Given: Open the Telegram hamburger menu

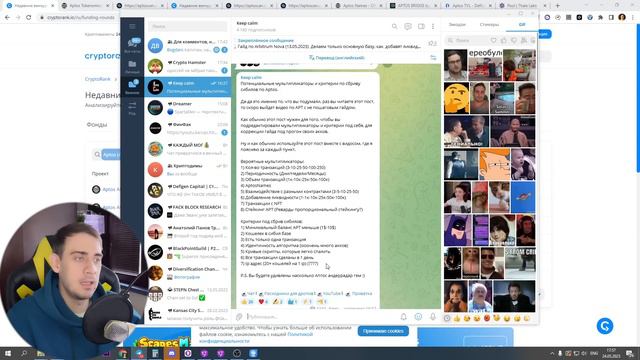Looking at the screenshot, I should click(x=132, y=26).
